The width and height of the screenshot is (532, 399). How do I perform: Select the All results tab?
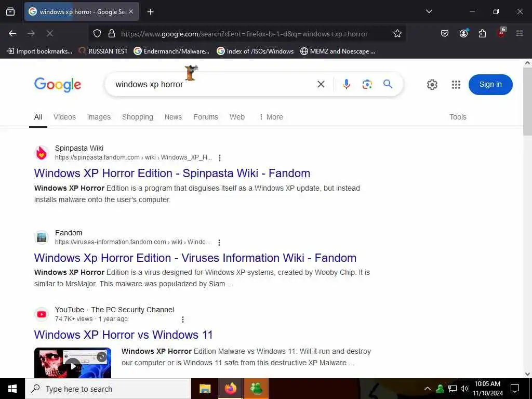[x=38, y=117]
